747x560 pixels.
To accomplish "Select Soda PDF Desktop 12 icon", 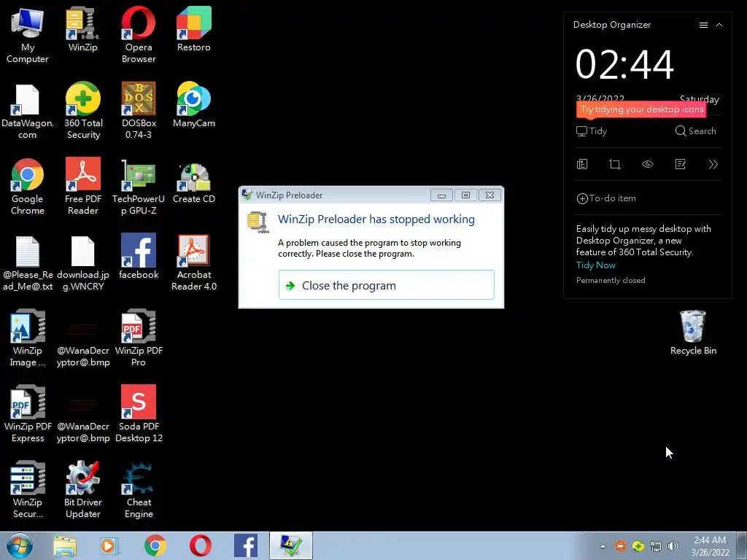I will 139,414.
